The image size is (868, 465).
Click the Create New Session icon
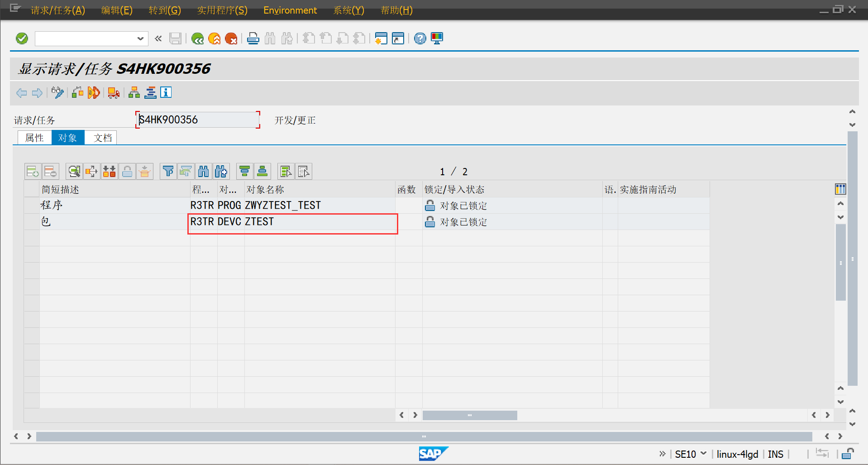pos(381,39)
